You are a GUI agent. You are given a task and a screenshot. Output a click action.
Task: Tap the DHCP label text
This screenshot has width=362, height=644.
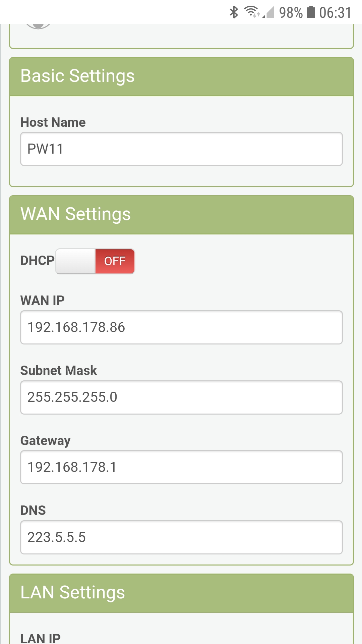pos(37,261)
